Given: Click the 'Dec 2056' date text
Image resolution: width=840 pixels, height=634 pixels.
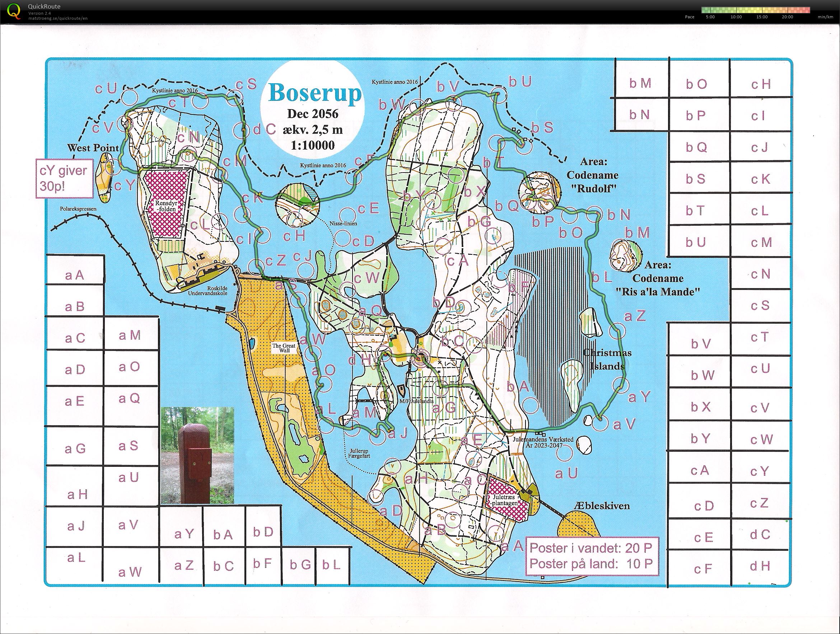Looking at the screenshot, I should [313, 113].
